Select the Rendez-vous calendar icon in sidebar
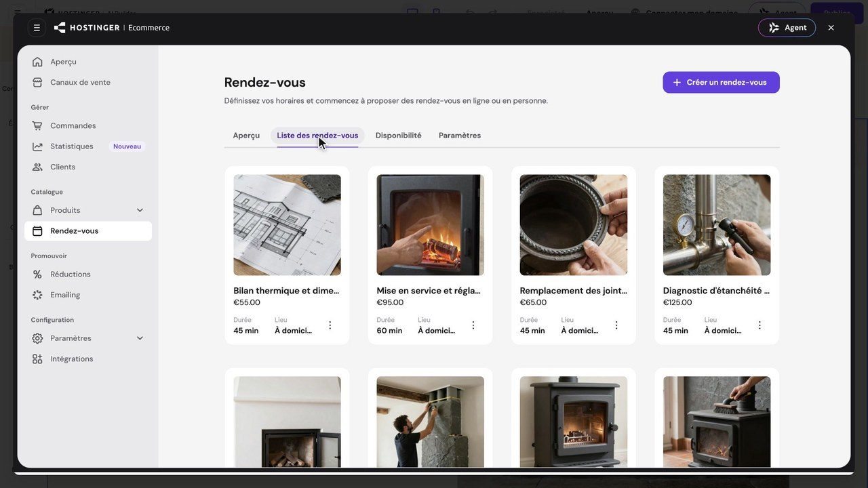The image size is (868, 488). [37, 231]
